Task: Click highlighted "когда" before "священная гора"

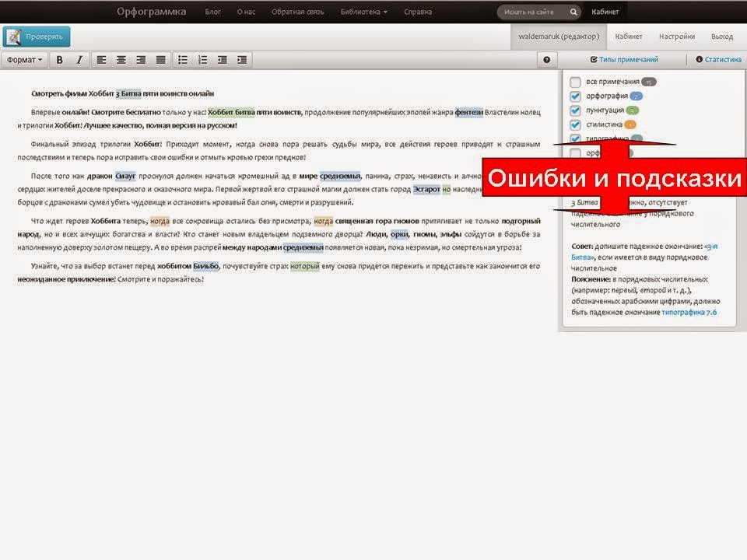Action: pyautogui.click(x=323, y=222)
